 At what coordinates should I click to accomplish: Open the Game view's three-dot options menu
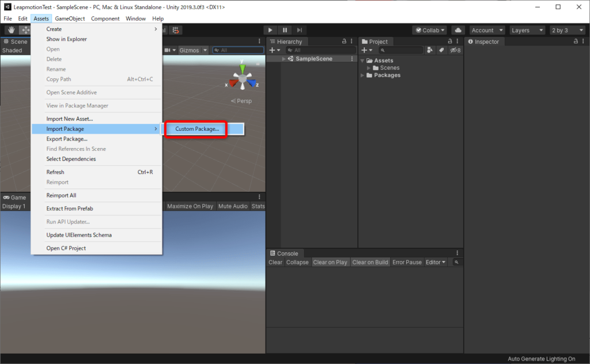pyautogui.click(x=259, y=196)
